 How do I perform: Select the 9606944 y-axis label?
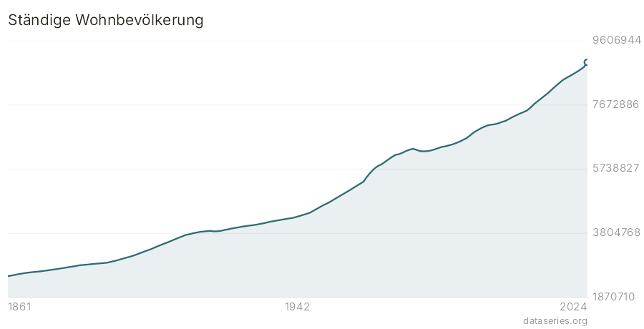(x=616, y=40)
